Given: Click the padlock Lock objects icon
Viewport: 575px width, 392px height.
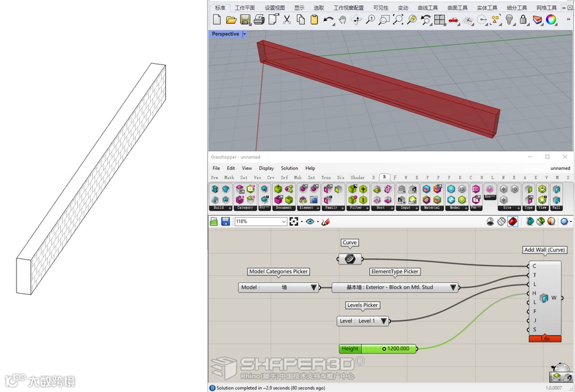Looking at the screenshot, I should (523, 19).
